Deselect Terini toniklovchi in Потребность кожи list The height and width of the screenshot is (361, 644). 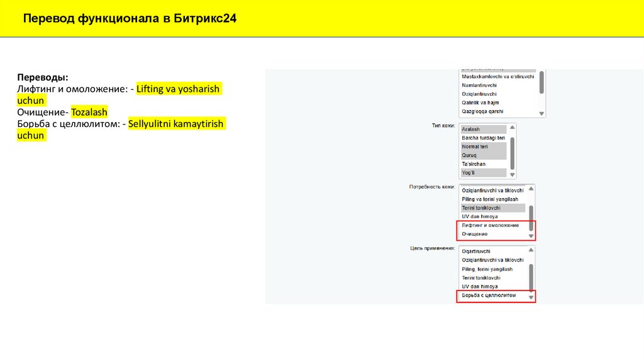(493, 208)
